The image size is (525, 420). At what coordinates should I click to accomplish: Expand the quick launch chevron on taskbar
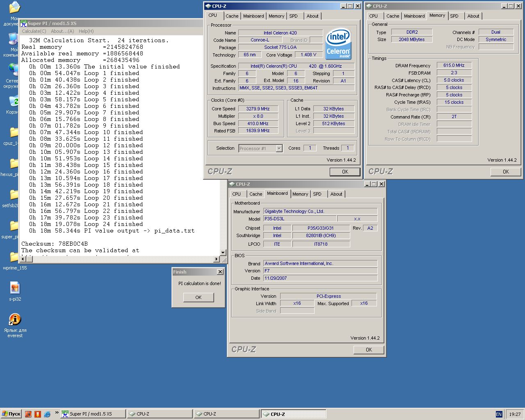57,413
